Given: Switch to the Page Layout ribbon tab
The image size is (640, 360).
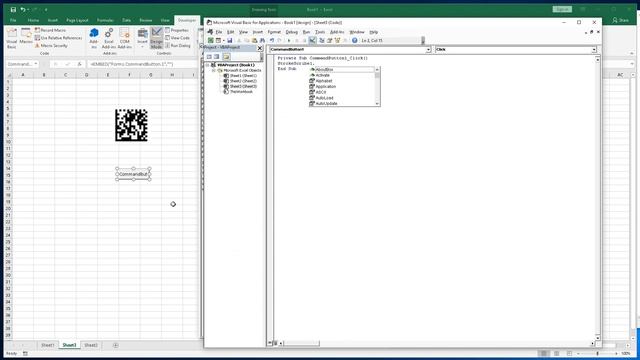Looking at the screenshot, I should 77,20.
